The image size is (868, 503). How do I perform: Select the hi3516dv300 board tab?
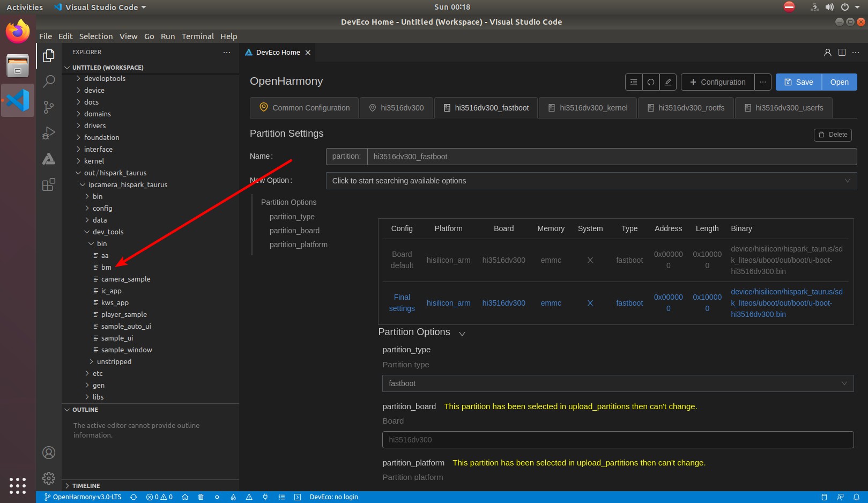coord(397,108)
